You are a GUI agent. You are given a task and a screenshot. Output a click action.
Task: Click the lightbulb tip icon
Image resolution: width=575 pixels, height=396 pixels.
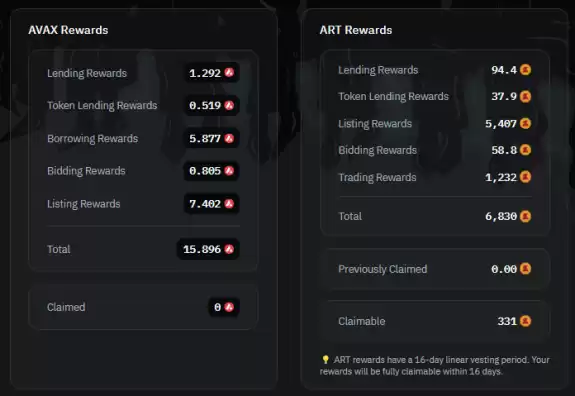click(x=325, y=359)
